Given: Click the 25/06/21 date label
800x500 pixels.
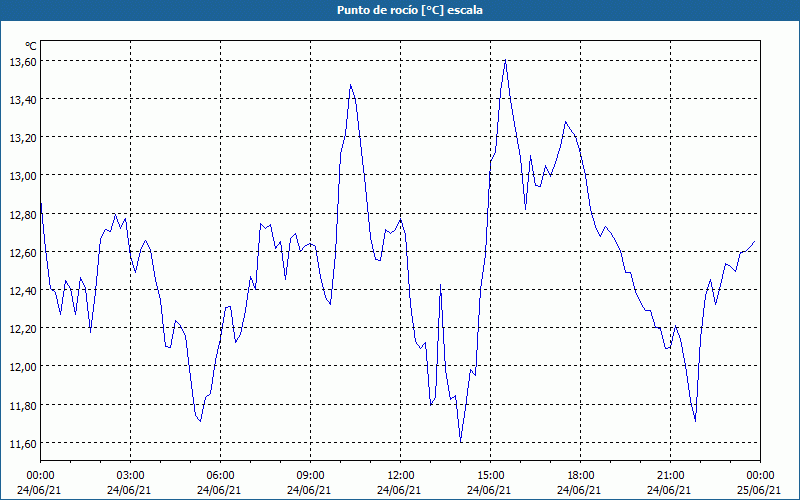Looking at the screenshot, I should pyautogui.click(x=759, y=490).
